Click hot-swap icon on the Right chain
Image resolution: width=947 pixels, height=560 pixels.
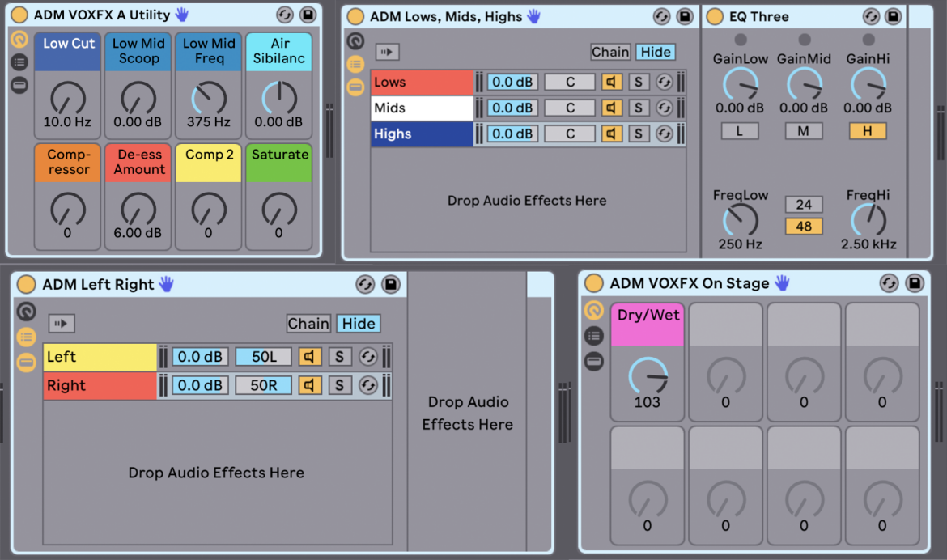point(367,385)
